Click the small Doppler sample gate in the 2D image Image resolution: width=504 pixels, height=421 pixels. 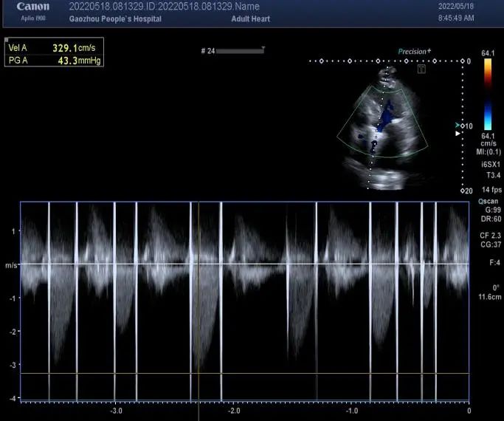tap(376, 137)
